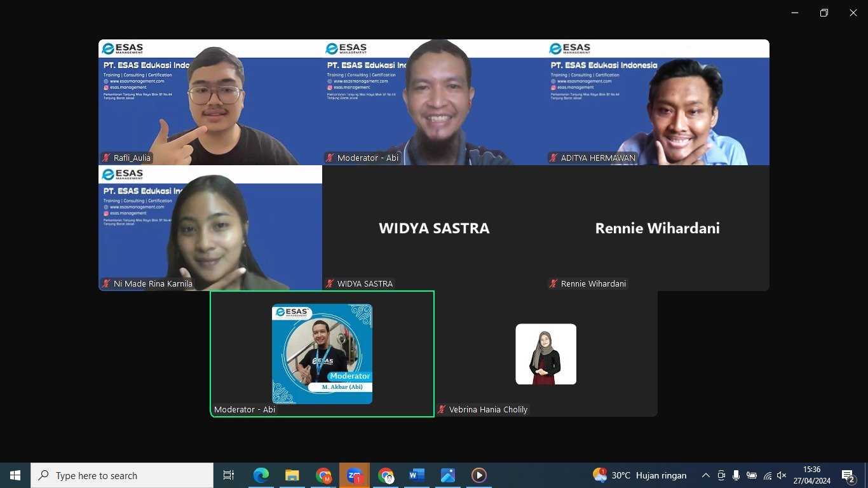Switch to the Zoom taskbar icon
868x488 pixels.
[355, 475]
